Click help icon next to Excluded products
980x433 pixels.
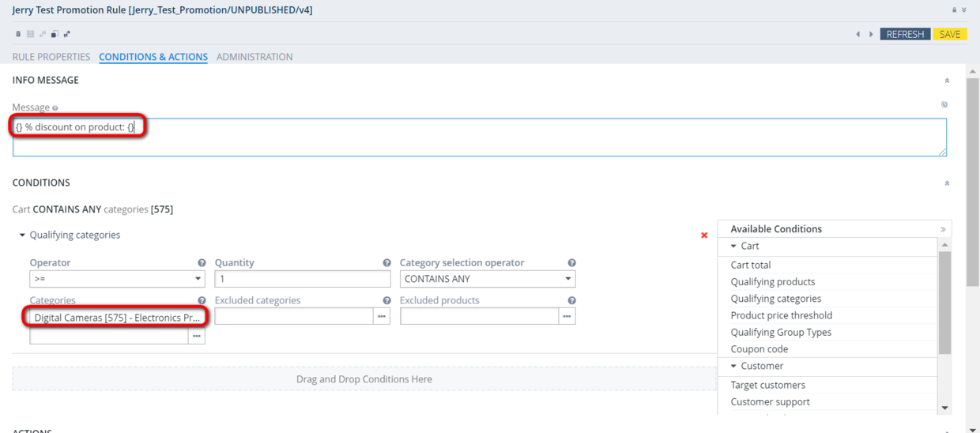pos(571,301)
